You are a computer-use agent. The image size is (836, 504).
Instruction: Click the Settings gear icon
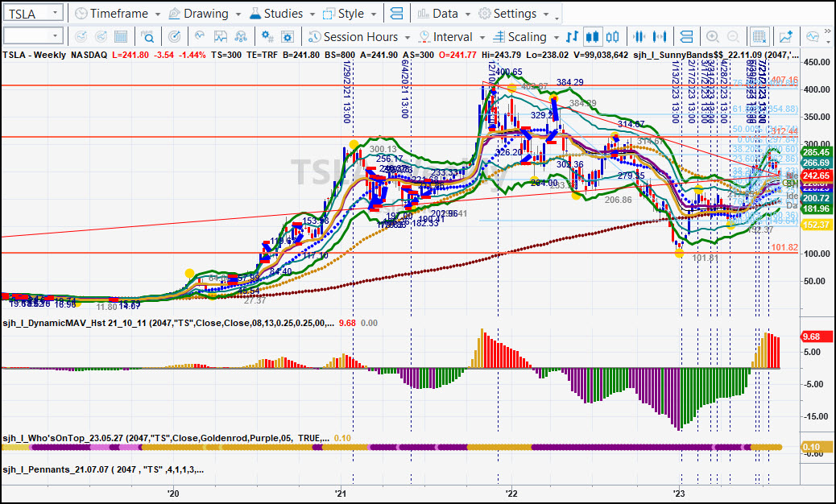(x=484, y=14)
